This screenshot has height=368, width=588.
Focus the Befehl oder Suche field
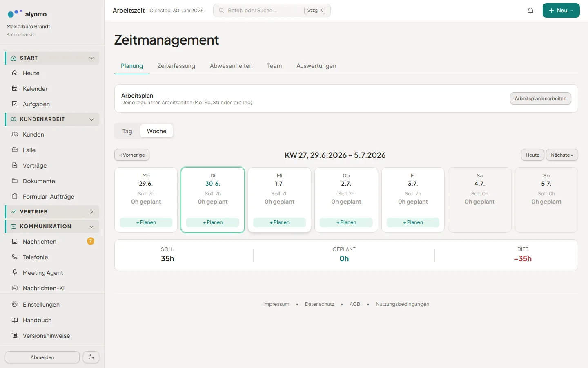272,11
